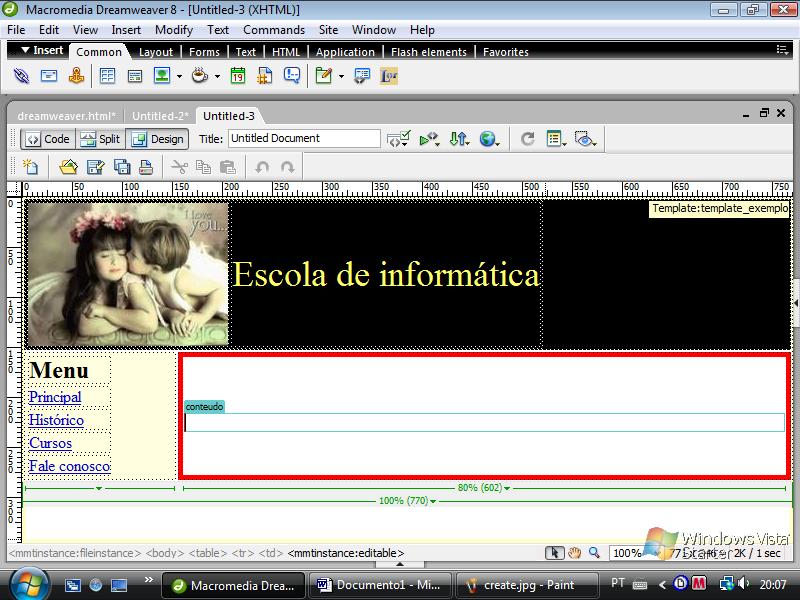Click the Hyperlink icon in Insert bar
Screen dimensions: 800x600
[21, 76]
